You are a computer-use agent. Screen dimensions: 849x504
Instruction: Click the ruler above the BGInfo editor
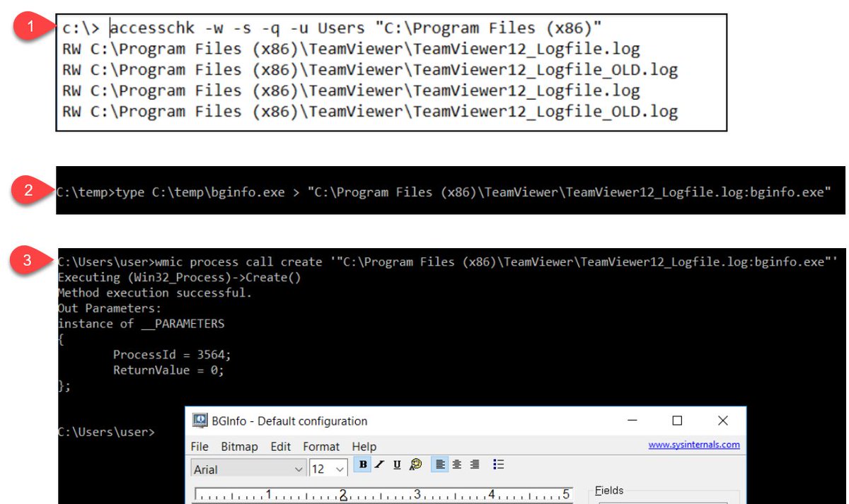pyautogui.click(x=383, y=494)
